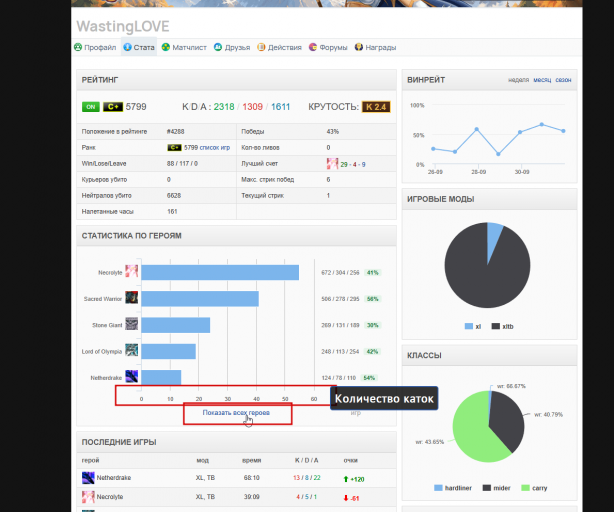
Task: Toggle the xltb legend item
Action: click(502, 326)
